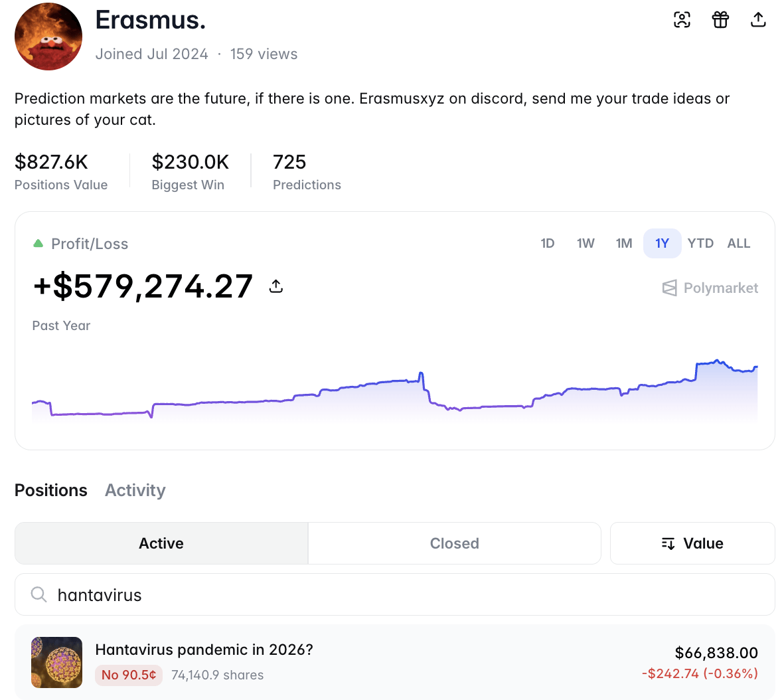Show Closed positions
782x700 pixels.
click(454, 543)
